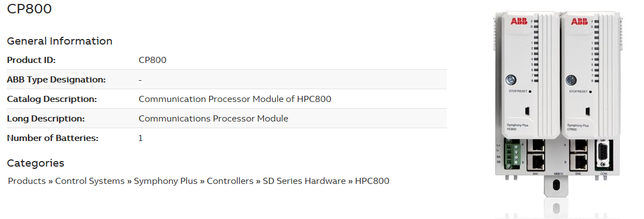Click the Long Description value text

click(x=214, y=119)
